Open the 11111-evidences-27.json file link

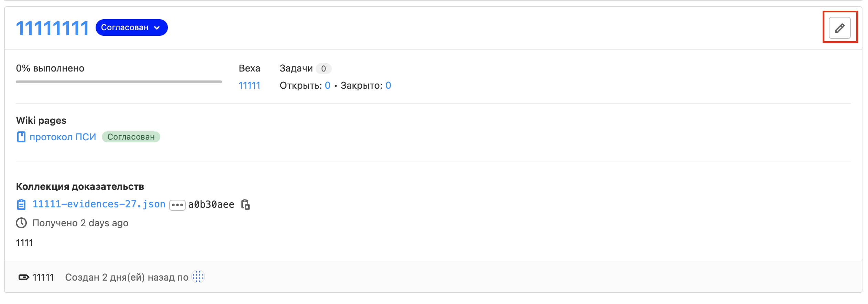click(x=99, y=204)
